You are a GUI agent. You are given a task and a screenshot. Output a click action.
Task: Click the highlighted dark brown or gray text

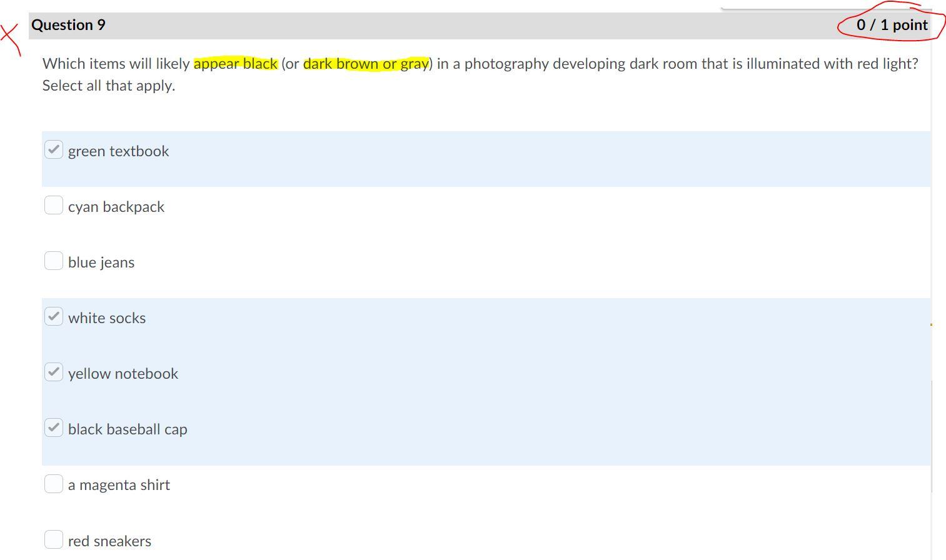366,64
